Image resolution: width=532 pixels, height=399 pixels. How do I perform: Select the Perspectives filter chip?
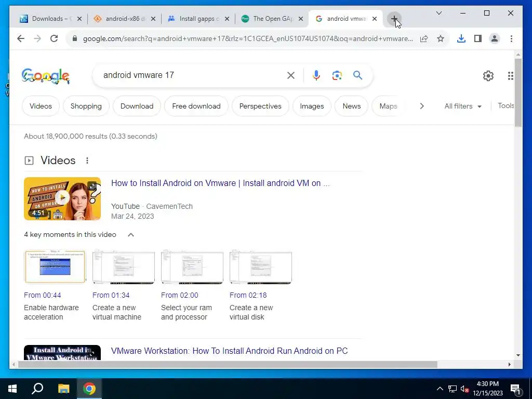tap(260, 106)
